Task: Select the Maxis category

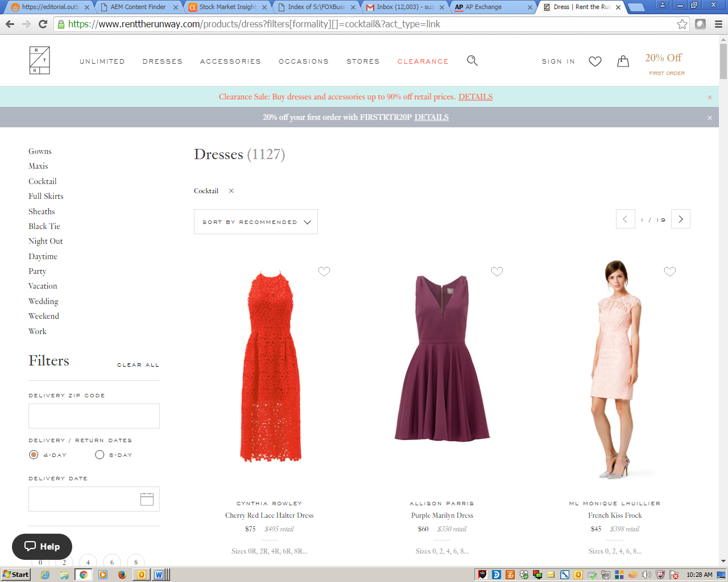Action: pos(38,166)
